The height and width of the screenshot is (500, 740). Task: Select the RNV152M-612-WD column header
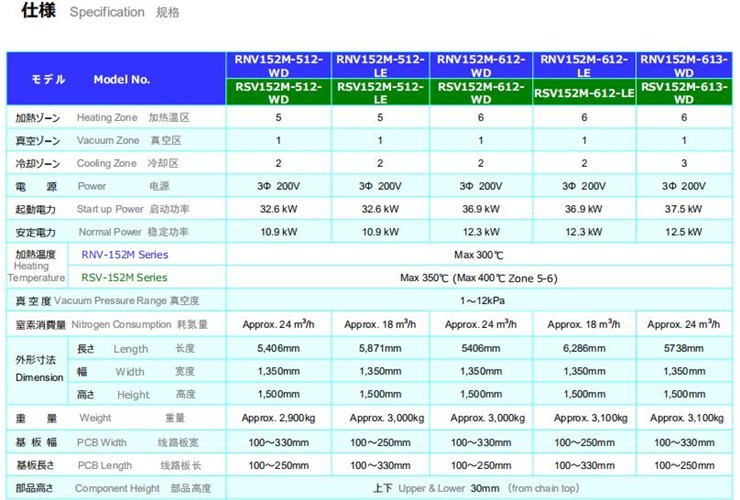pos(481,66)
